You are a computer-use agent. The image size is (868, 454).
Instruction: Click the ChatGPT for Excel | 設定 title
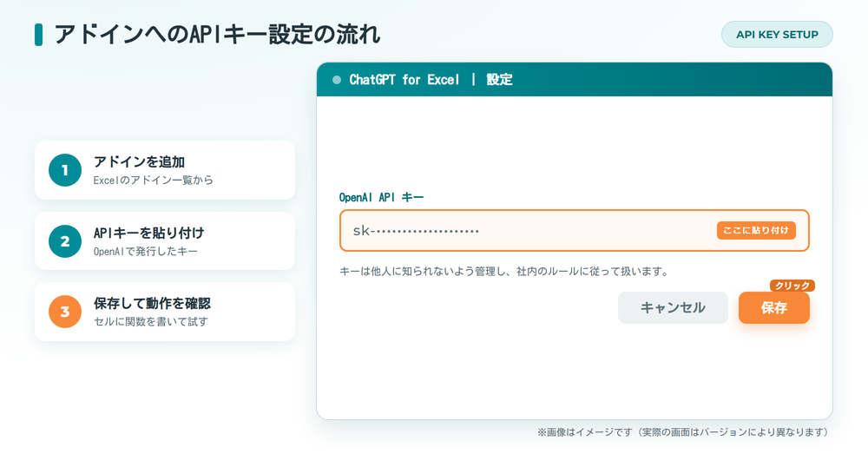[x=431, y=80]
